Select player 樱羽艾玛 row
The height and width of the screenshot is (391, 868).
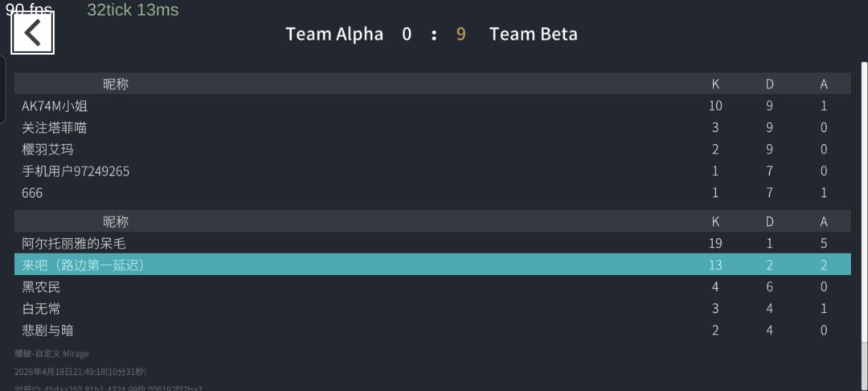[x=432, y=150]
